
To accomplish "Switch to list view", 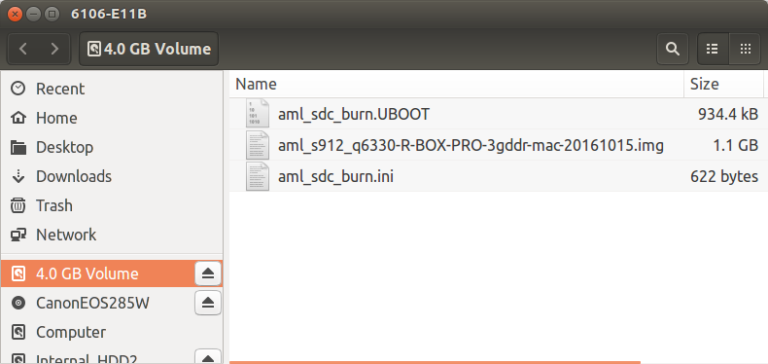I will tap(713, 49).
